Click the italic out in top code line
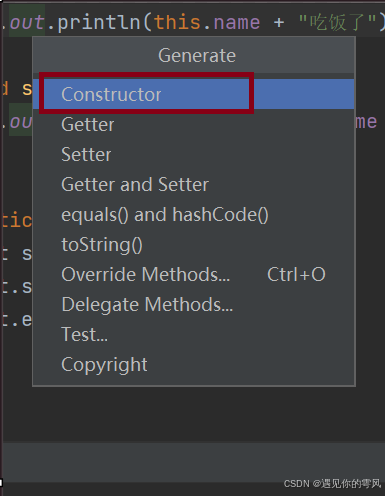 click(27, 23)
